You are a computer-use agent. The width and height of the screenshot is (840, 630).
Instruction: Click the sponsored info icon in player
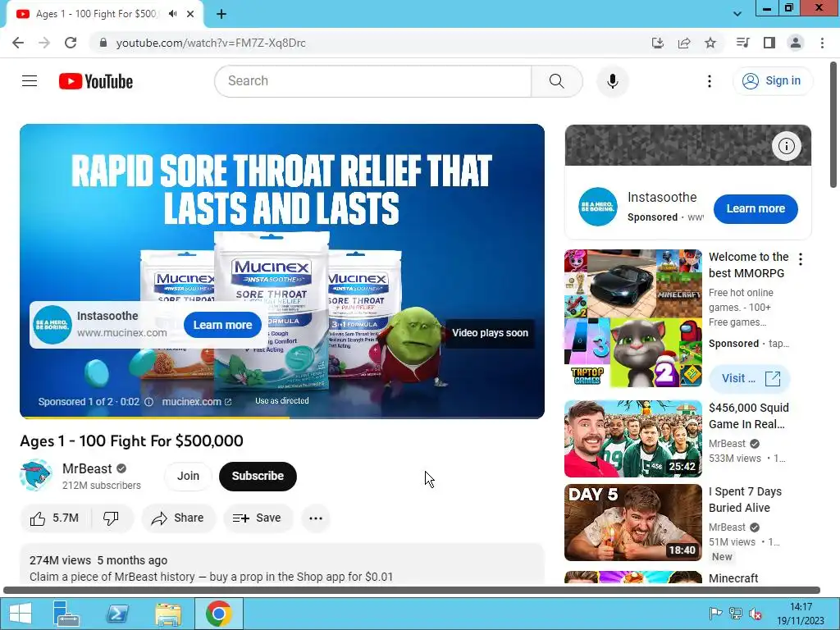tap(149, 402)
